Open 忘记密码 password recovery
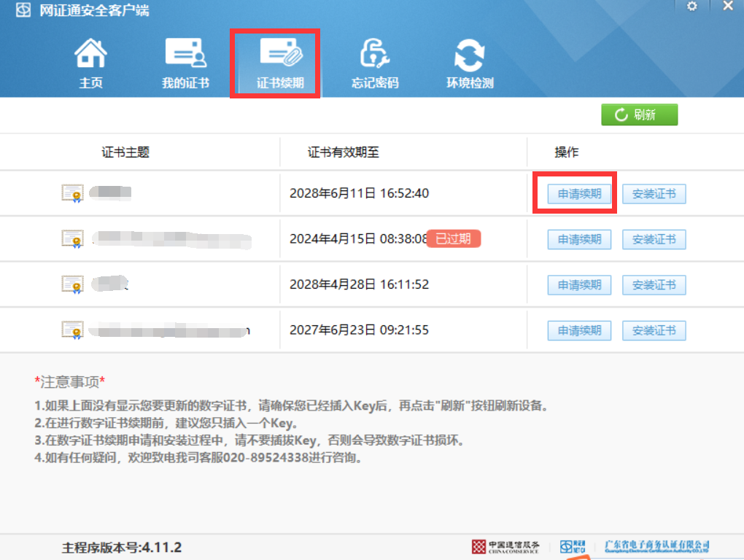 click(375, 63)
